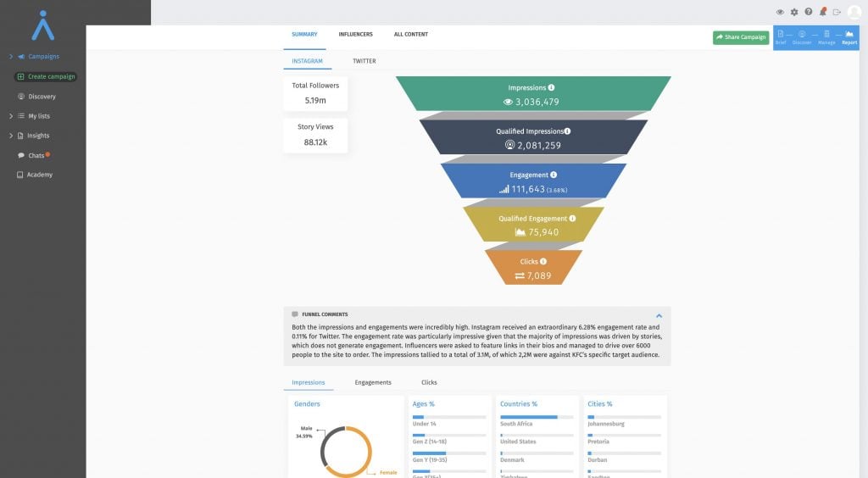Click the Gen Y (19-35) percentage bar
Image resolution: width=868 pixels, height=478 pixels.
pyautogui.click(x=449, y=453)
